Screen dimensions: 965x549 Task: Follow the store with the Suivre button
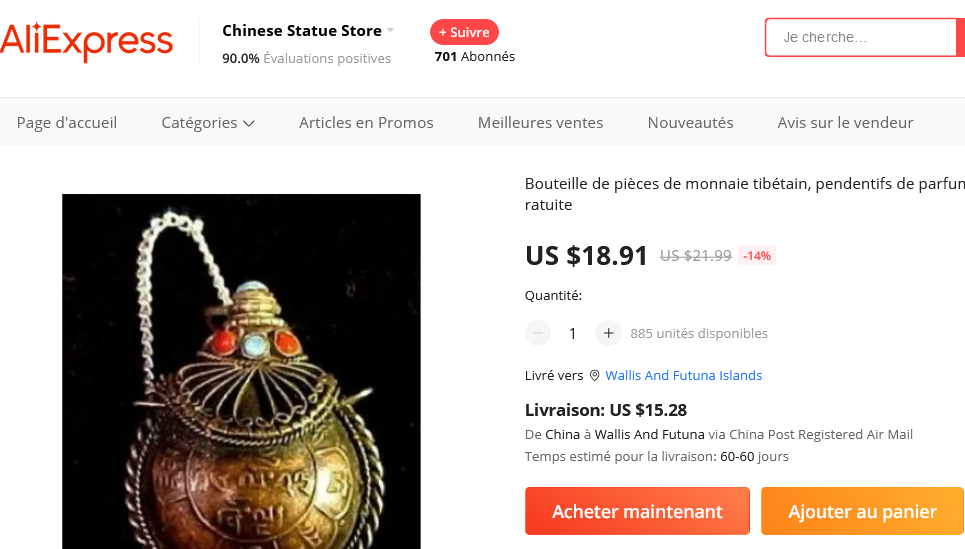(x=464, y=32)
